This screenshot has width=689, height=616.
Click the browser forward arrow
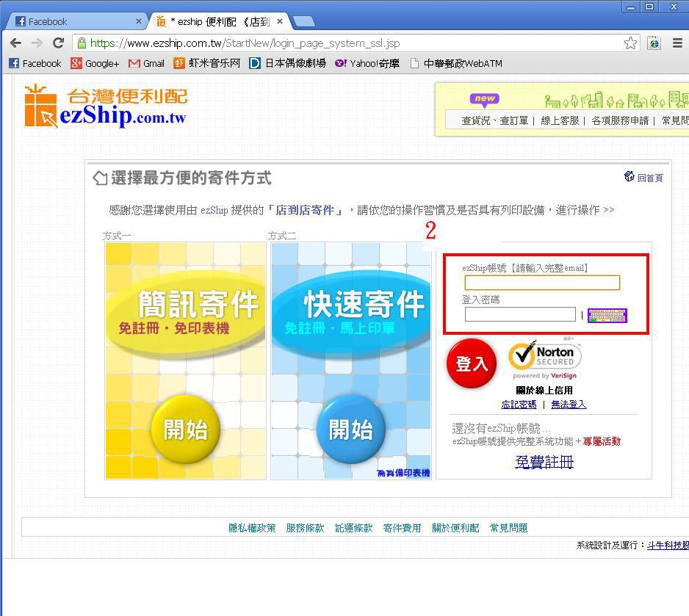tap(37, 43)
